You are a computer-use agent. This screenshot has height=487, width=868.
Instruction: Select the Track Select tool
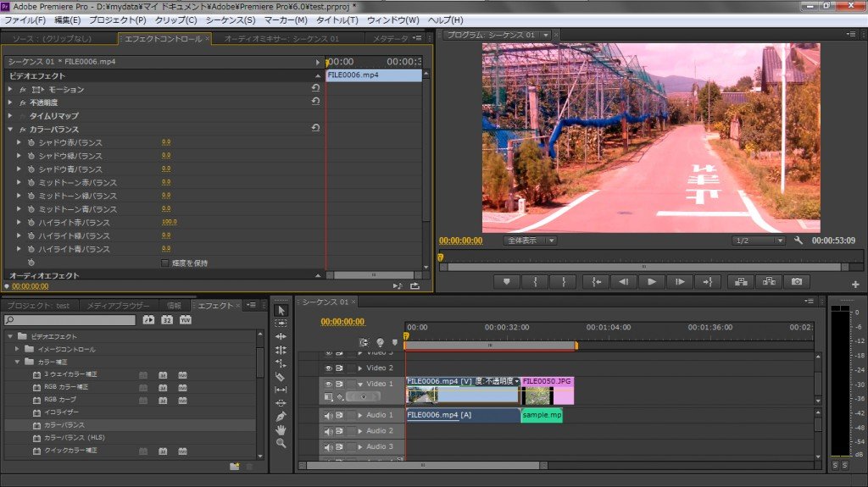[281, 324]
